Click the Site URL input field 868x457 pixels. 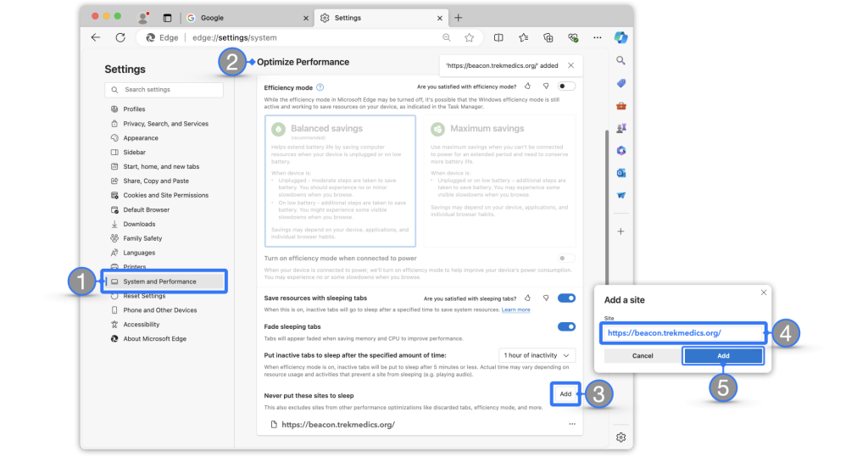(x=684, y=333)
